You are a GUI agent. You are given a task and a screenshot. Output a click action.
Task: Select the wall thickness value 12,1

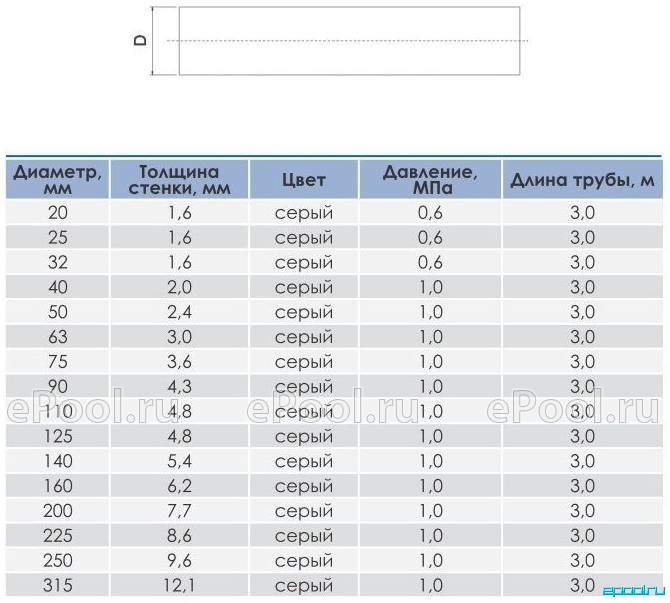click(179, 585)
